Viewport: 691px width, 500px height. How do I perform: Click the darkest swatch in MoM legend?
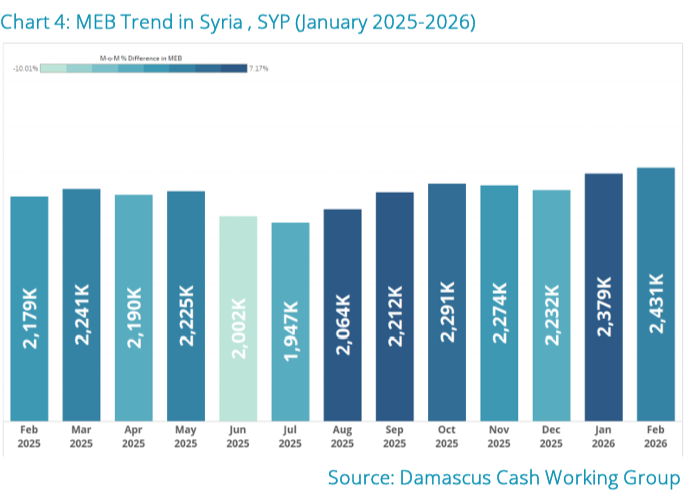pyautogui.click(x=234, y=68)
